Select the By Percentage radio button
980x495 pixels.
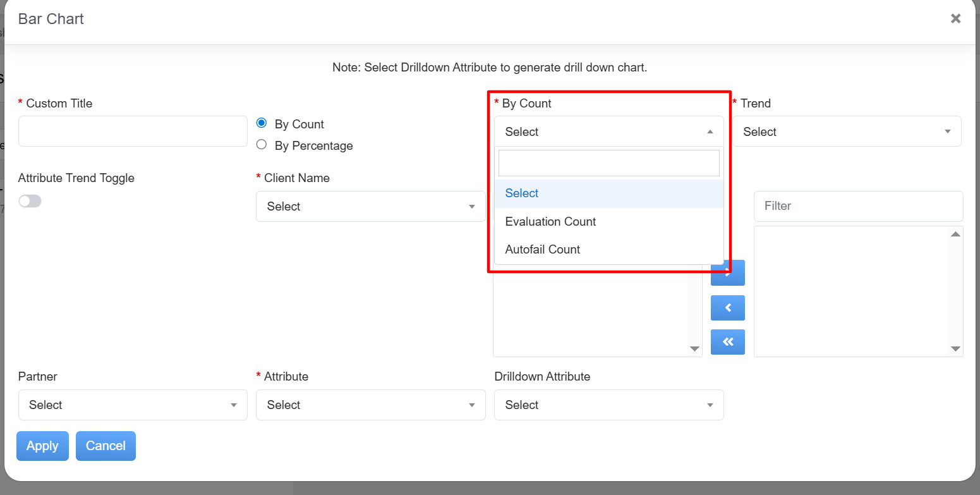[262, 145]
